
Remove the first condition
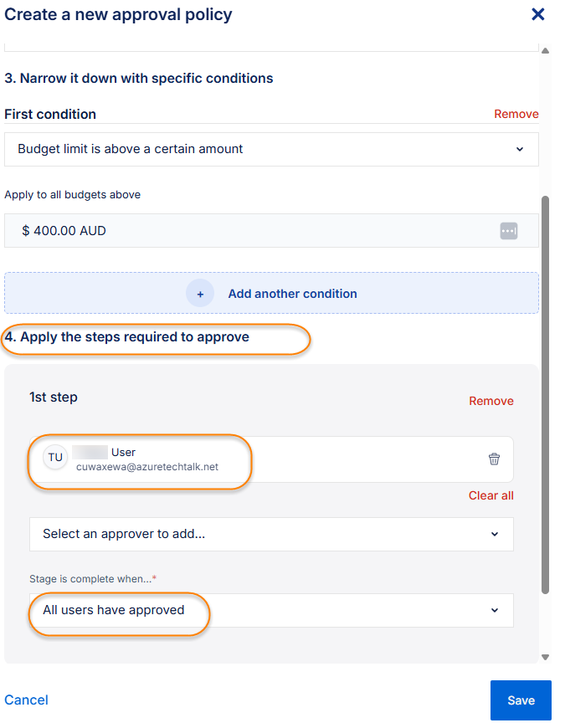[x=516, y=114]
